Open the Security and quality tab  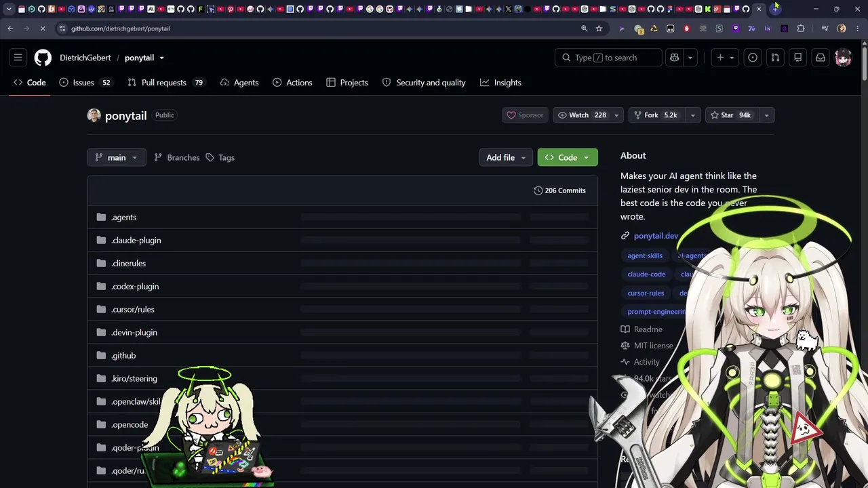[x=424, y=83]
